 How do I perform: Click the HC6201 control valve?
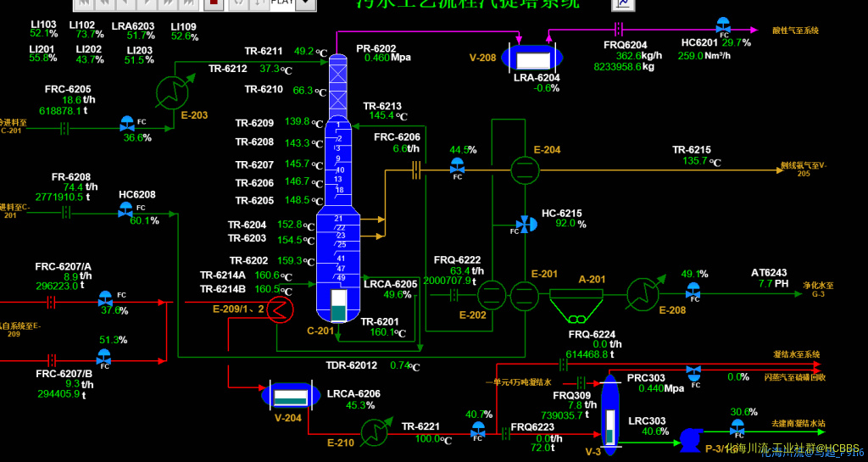click(x=723, y=25)
